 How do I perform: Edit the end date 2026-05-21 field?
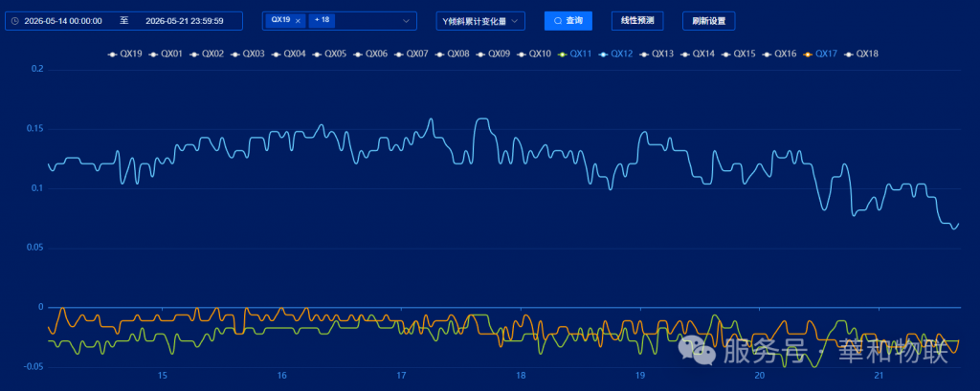[x=185, y=21]
